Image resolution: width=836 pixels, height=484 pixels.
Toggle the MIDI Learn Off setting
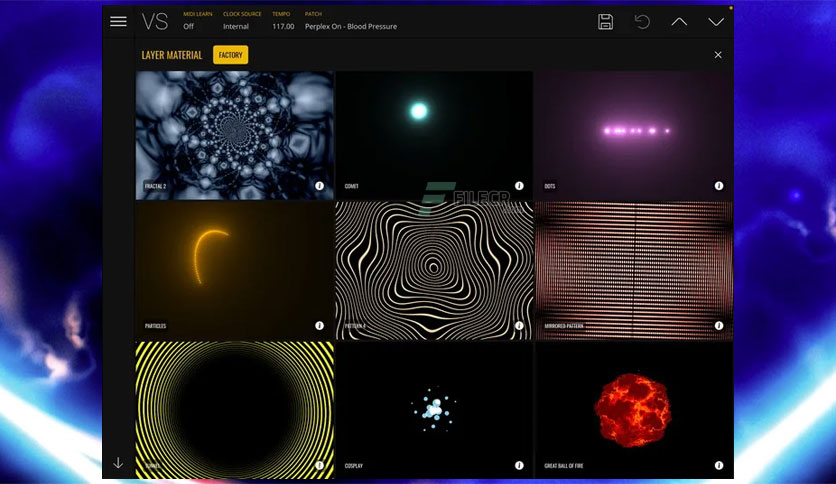point(189,27)
